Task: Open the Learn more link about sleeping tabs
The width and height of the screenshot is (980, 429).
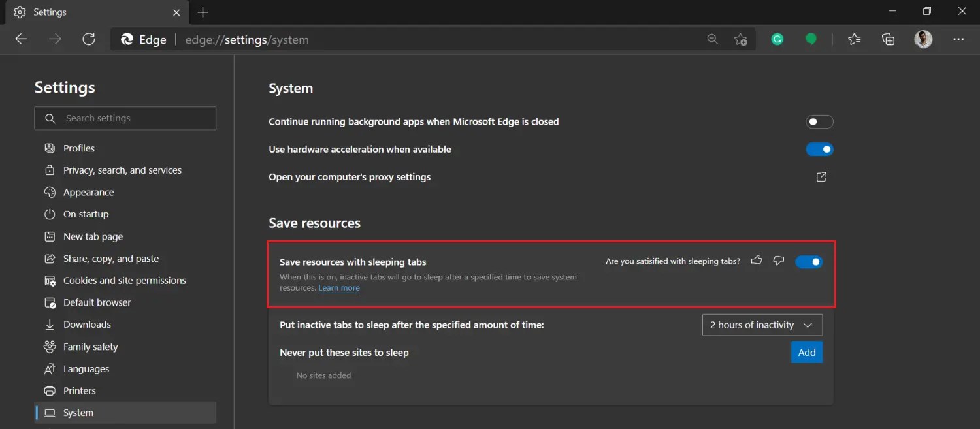Action: pyautogui.click(x=338, y=287)
